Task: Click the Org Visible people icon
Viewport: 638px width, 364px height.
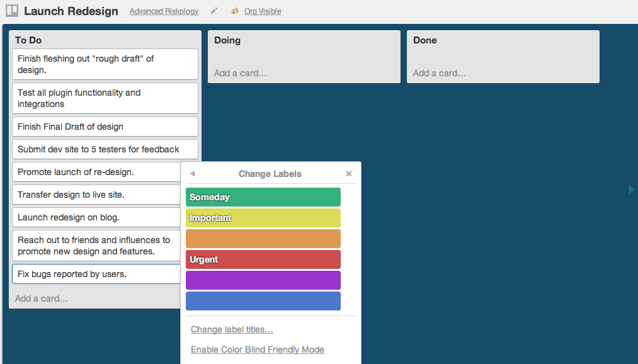Action: click(235, 11)
